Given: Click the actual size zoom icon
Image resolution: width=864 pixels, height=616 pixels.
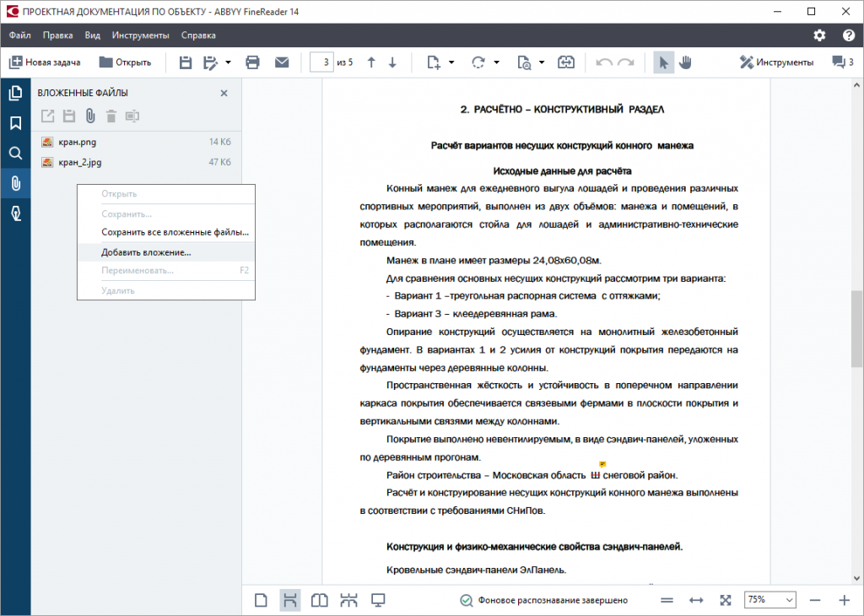Looking at the screenshot, I should tap(667, 600).
